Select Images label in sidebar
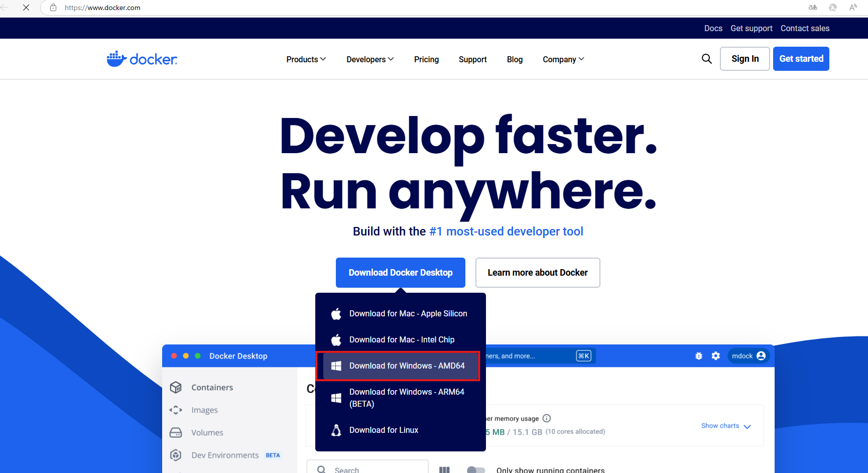The width and height of the screenshot is (868, 473). (x=205, y=410)
